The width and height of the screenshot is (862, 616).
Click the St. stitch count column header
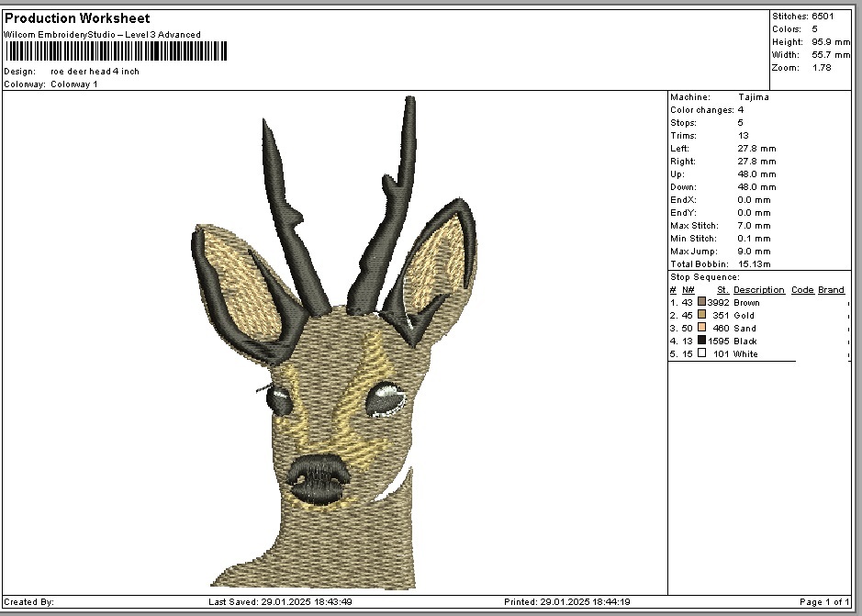[x=722, y=290]
